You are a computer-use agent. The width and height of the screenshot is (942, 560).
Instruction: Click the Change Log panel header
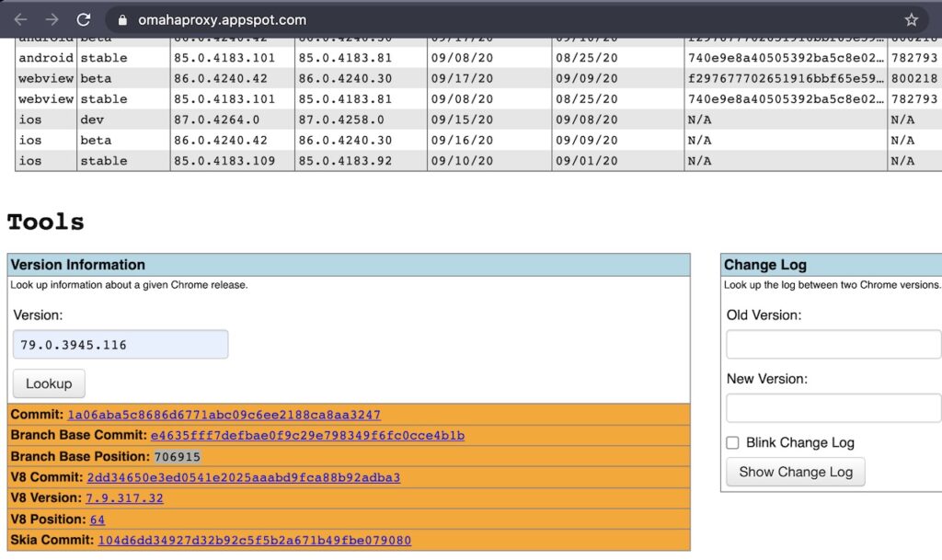tap(832, 265)
